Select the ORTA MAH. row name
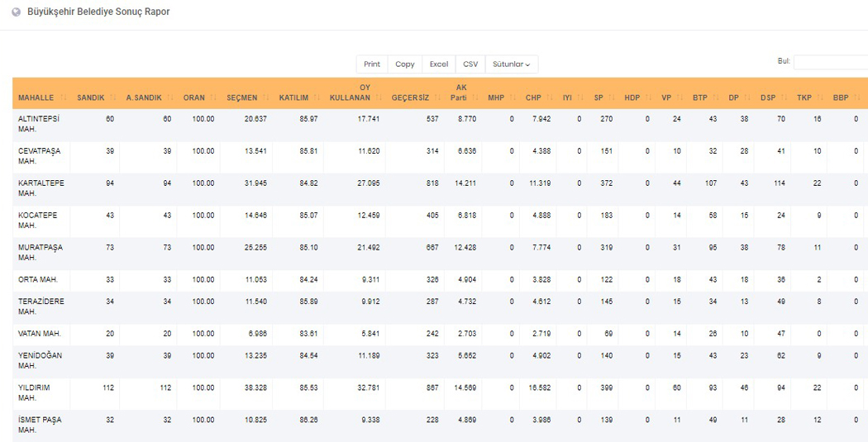This screenshot has width=868, height=442. coord(38,280)
